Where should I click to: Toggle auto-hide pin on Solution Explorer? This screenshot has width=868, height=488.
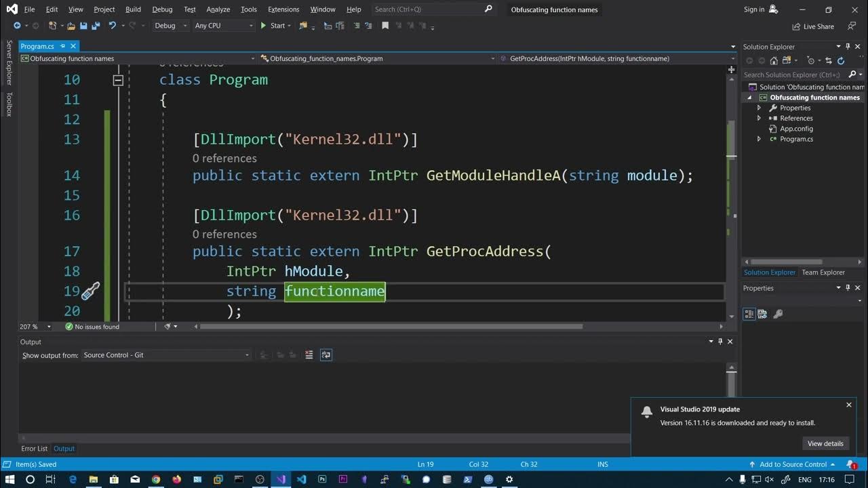[x=848, y=46]
